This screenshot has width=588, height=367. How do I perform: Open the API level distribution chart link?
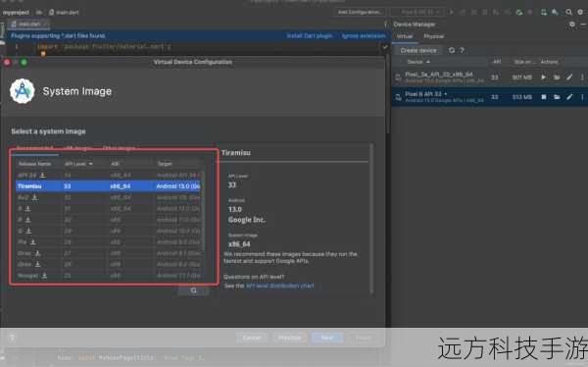point(279,286)
